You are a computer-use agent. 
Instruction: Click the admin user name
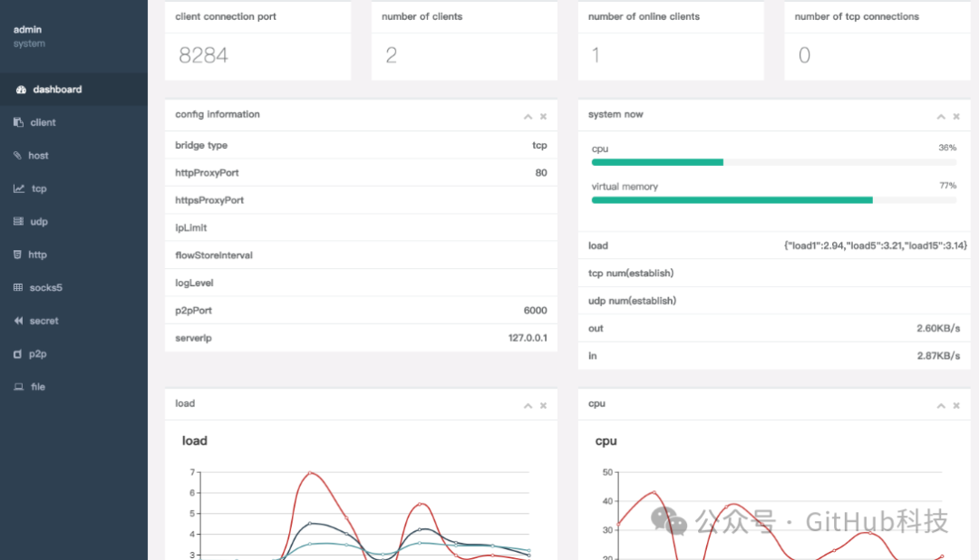(27, 29)
